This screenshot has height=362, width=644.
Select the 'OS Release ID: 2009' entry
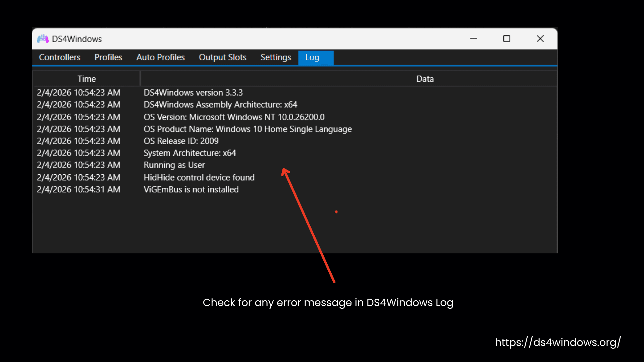pos(295,141)
